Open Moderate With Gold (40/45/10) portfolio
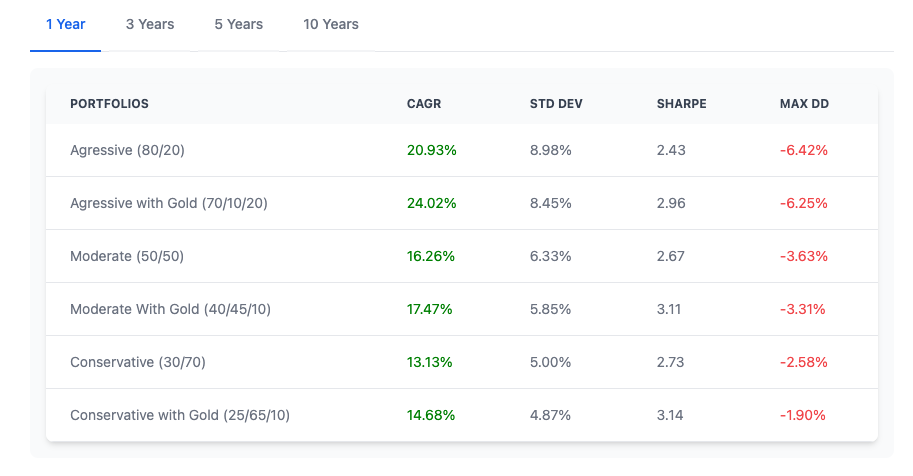The height and width of the screenshot is (476, 913). coord(170,309)
